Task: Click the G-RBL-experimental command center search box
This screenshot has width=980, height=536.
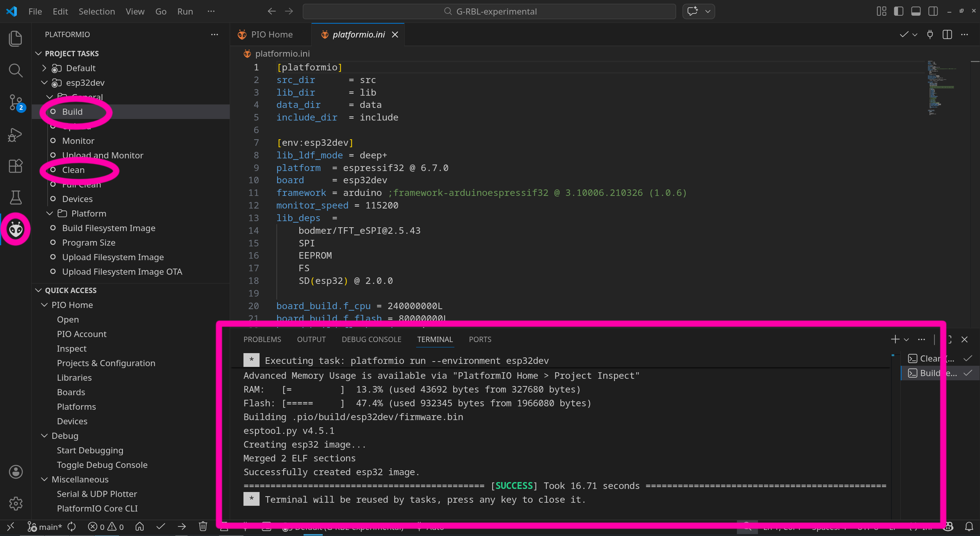Action: coord(489,11)
